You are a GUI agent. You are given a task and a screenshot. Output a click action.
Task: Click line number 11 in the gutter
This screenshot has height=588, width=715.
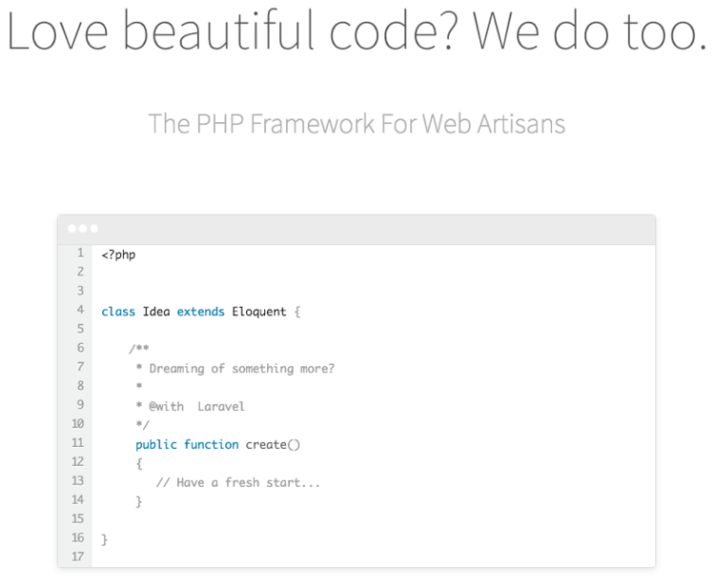click(x=78, y=442)
